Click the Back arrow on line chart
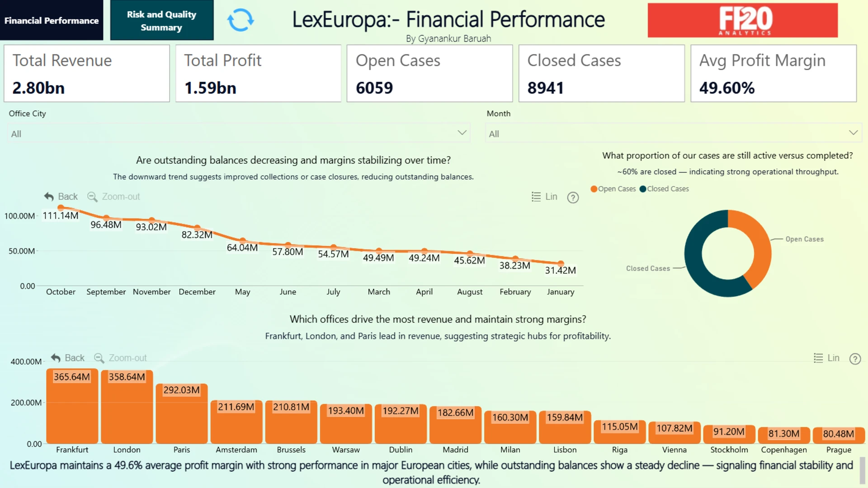 pos(49,197)
